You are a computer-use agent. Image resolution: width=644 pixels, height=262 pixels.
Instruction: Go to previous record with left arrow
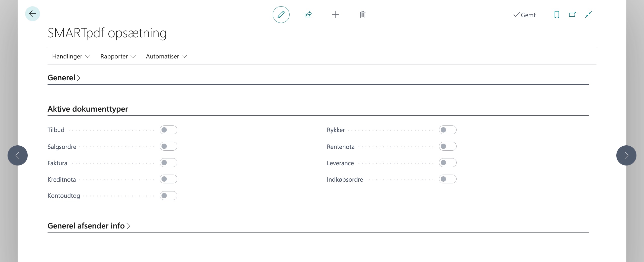[18, 155]
